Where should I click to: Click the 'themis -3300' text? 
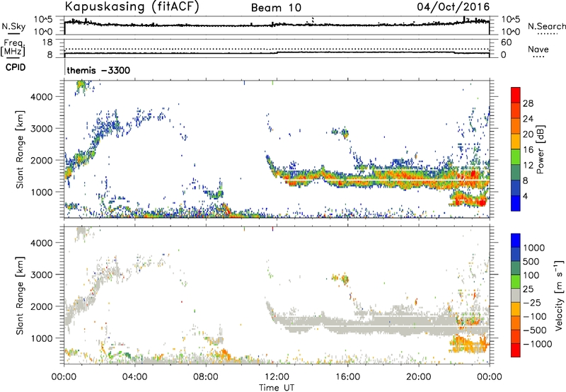click(98, 70)
